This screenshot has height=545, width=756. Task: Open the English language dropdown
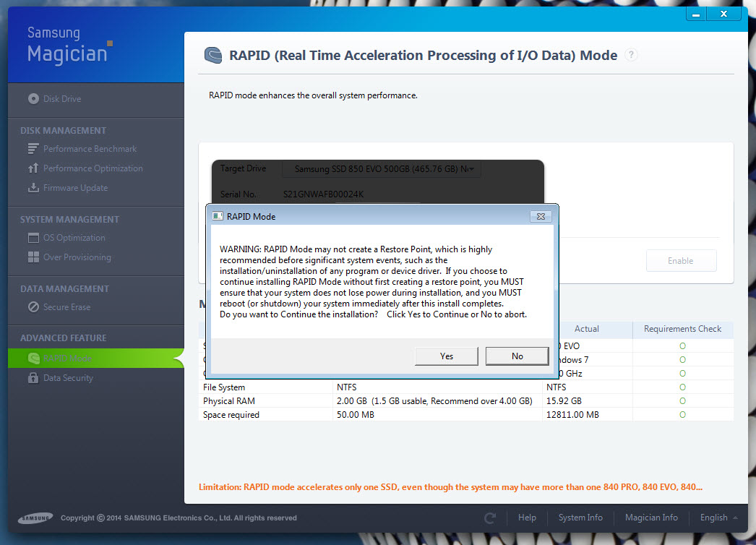[719, 518]
